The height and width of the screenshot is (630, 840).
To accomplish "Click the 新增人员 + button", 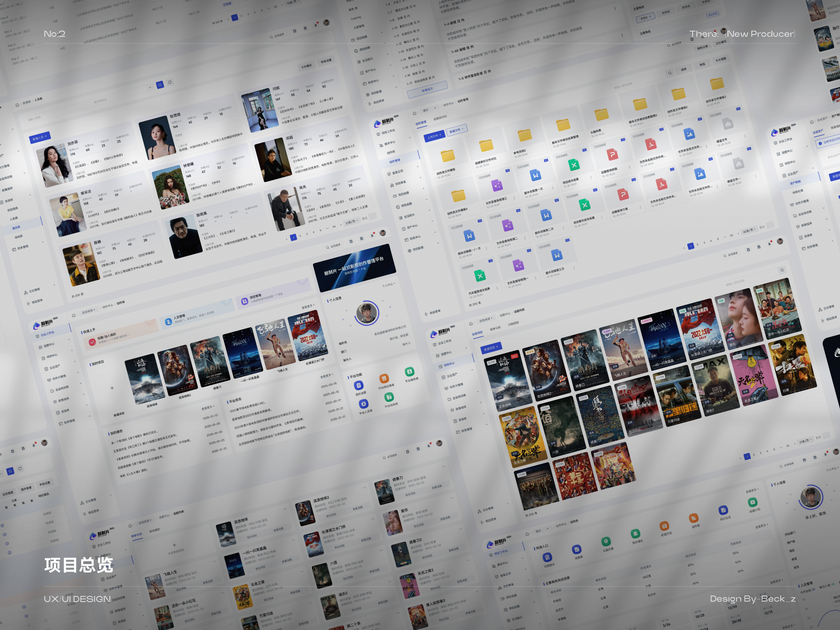I will (40, 137).
